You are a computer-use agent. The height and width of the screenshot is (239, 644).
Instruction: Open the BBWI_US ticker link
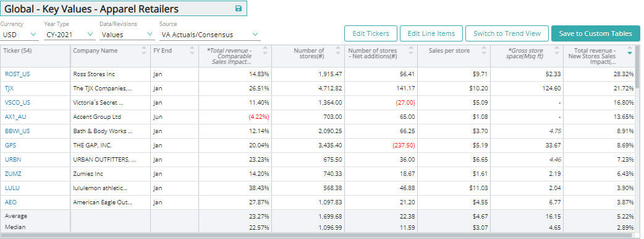coord(17,131)
